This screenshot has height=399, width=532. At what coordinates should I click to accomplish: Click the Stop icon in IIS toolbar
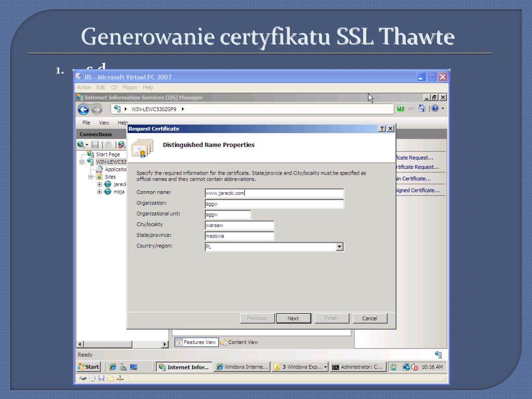click(411, 109)
